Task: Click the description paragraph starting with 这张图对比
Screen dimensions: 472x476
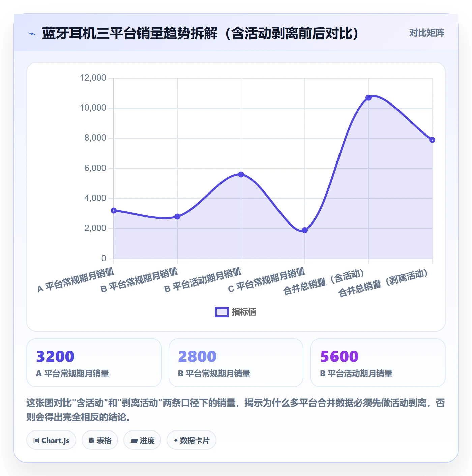Action: tap(236, 410)
